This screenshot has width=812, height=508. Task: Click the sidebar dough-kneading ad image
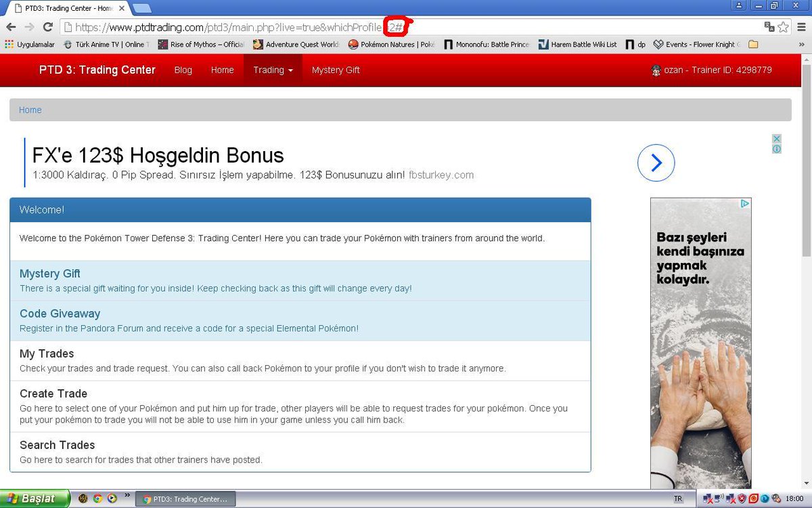pos(701,344)
